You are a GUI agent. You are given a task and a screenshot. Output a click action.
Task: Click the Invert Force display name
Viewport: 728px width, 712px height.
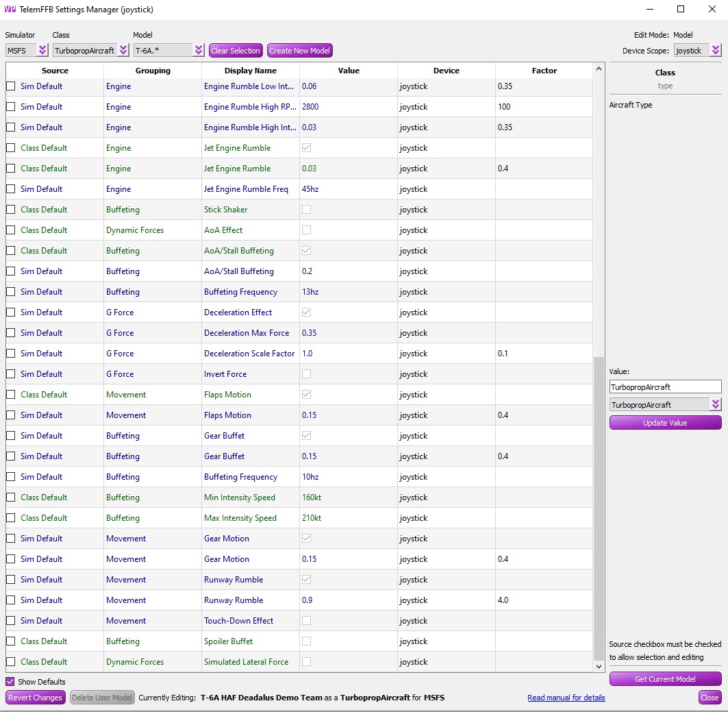pyautogui.click(x=225, y=374)
